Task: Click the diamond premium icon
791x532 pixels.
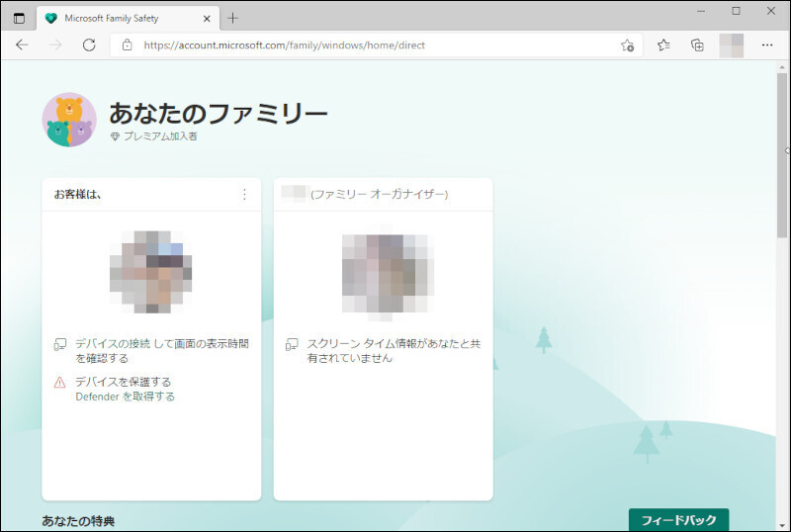Action: pyautogui.click(x=115, y=136)
